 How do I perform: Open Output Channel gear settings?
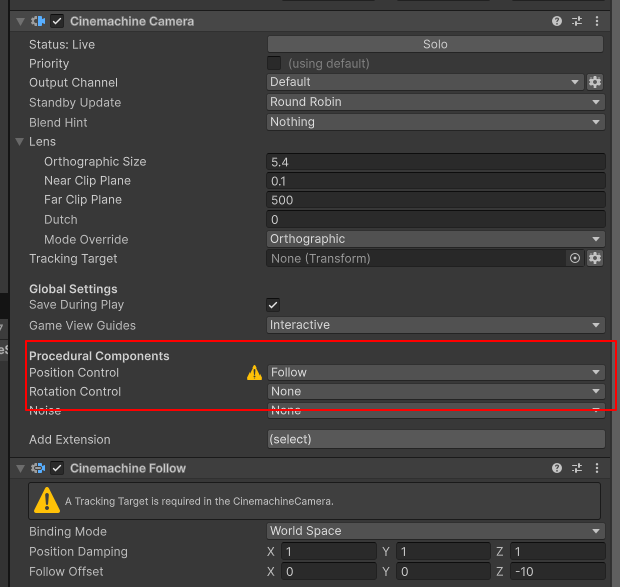(x=595, y=82)
